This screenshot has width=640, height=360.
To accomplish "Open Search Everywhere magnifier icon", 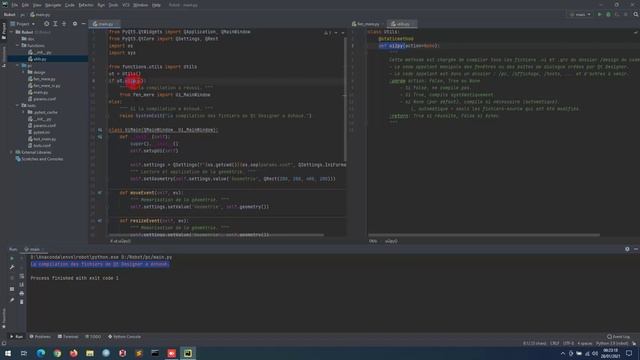I will 636,14.
